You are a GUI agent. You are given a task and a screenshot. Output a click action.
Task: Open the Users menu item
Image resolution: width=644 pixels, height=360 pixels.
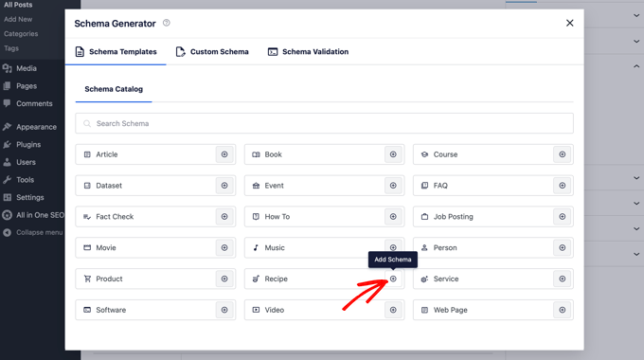(26, 162)
